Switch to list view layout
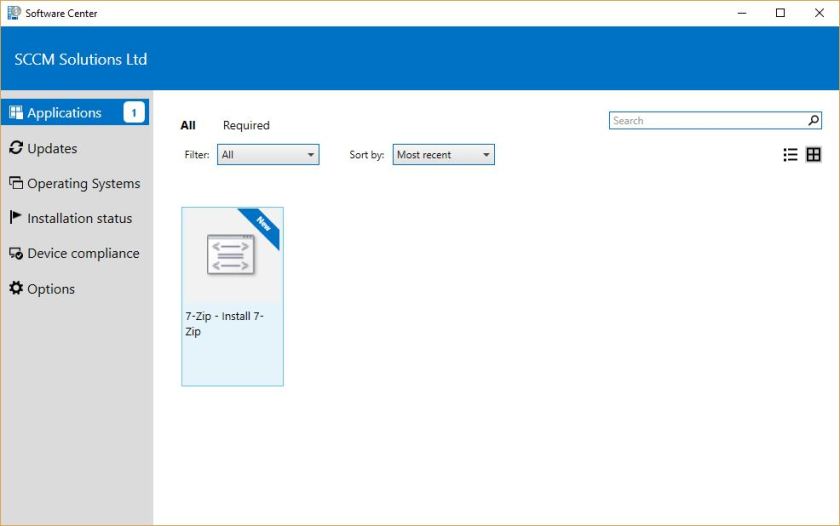Screen dimensions: 840x526 [x=790, y=155]
